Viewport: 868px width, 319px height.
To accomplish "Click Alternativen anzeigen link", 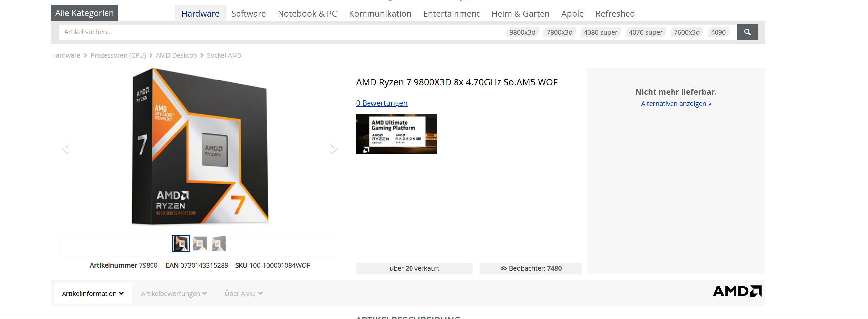I will [675, 104].
